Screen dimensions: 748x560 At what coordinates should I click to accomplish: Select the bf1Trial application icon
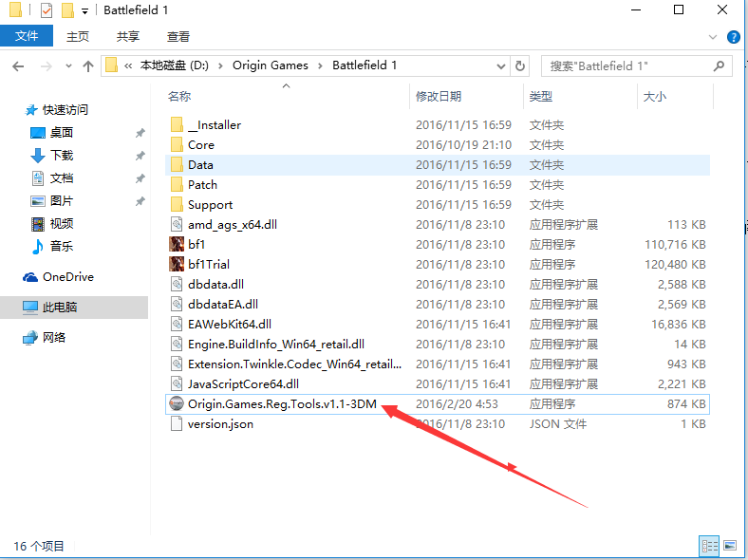pyautogui.click(x=177, y=264)
